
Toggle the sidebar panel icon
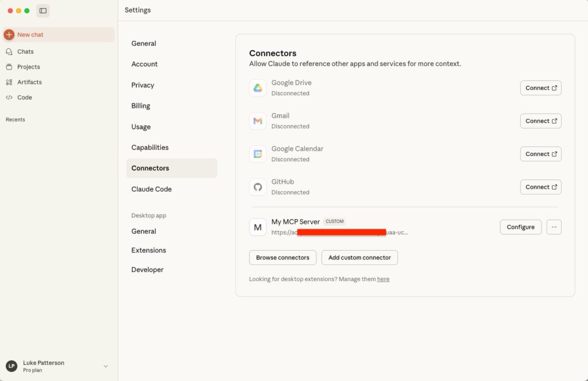tap(43, 11)
